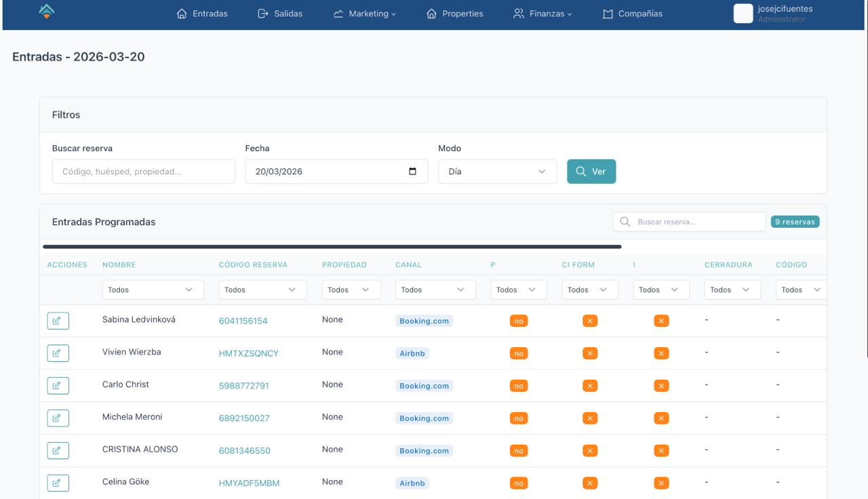Click the house logo in the navbar
868x499 pixels.
(x=47, y=12)
